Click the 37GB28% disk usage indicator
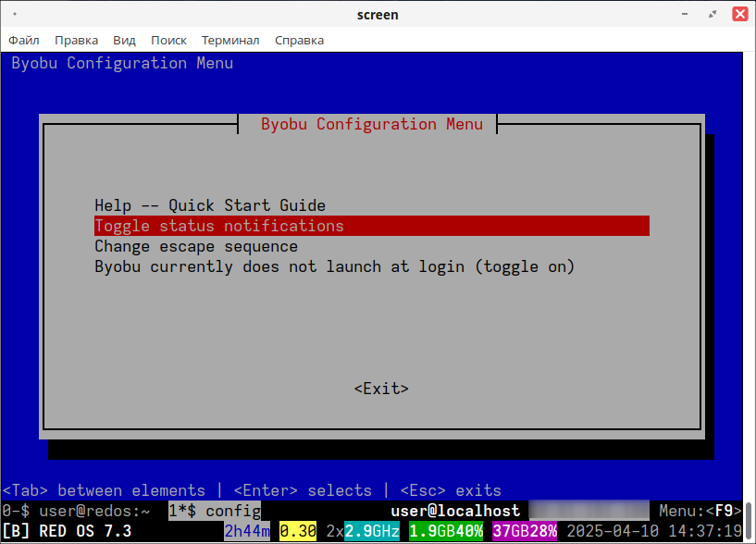Screen dimensions: 756x544 (525, 531)
